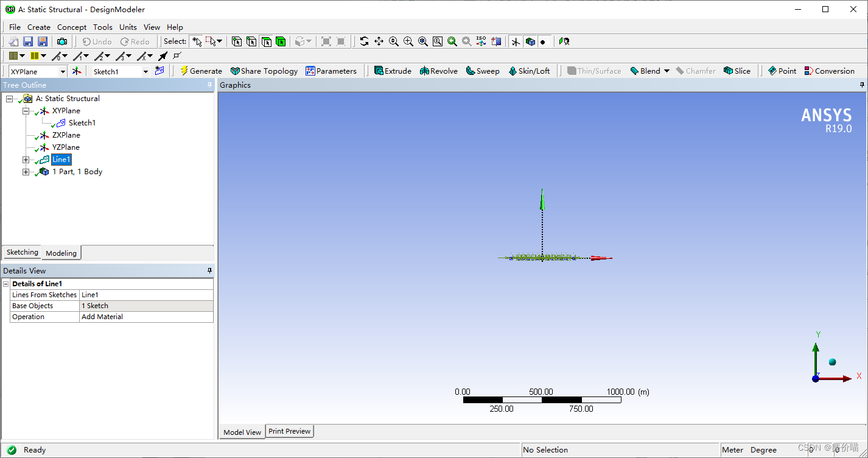The image size is (868, 458).
Task: Activate the Pan view tool
Action: pos(379,41)
